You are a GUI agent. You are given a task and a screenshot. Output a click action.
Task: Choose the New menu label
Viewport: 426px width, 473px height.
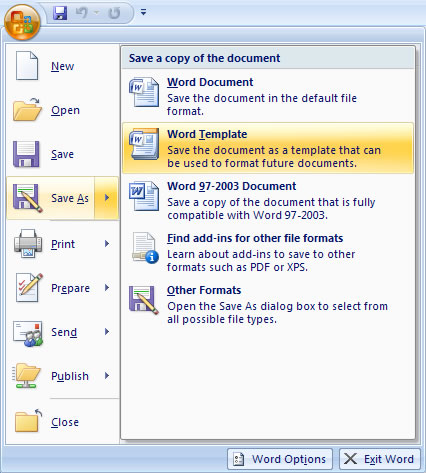click(62, 66)
